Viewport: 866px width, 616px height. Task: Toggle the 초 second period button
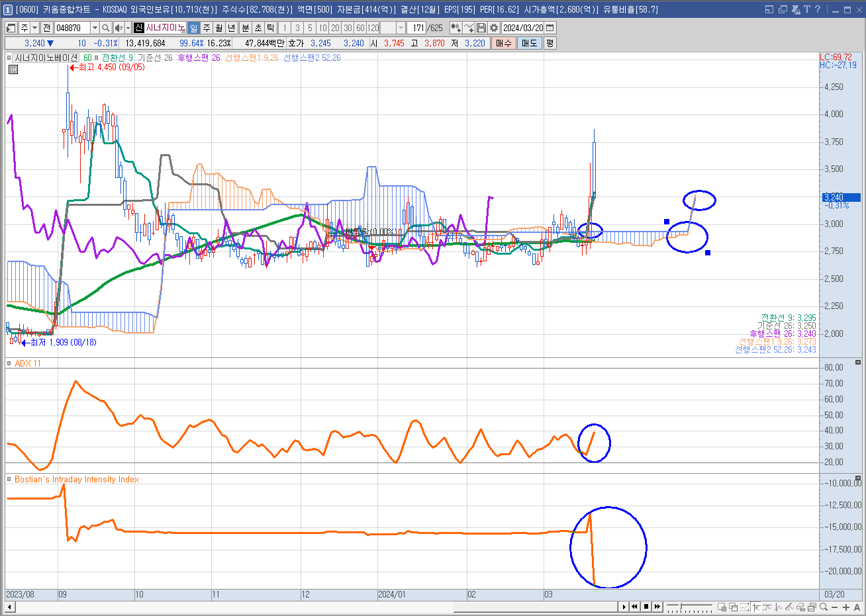point(258,28)
